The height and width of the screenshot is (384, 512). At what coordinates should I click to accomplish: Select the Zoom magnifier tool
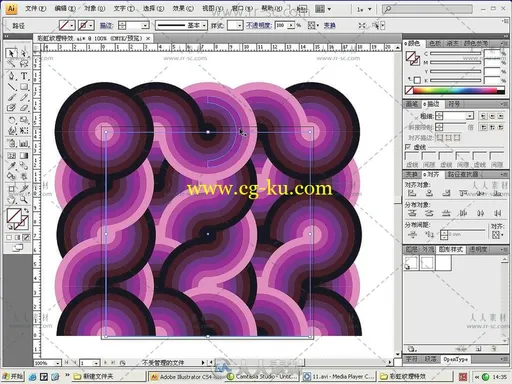(24, 200)
